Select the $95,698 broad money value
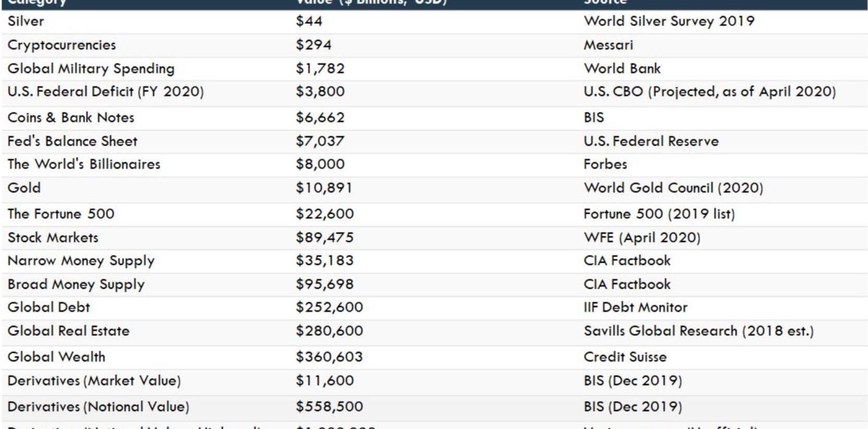Image resolution: width=868 pixels, height=429 pixels. [325, 284]
